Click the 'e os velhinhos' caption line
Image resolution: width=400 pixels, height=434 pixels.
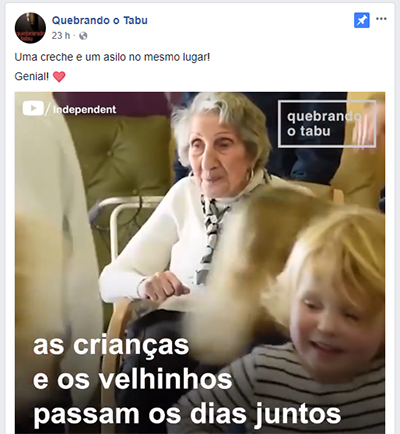pos(132,380)
